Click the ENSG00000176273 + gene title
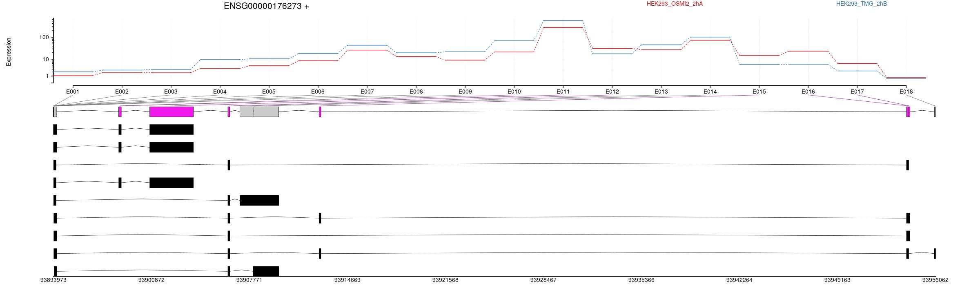Image resolution: width=980 pixels, height=286 pixels. coord(266,6)
